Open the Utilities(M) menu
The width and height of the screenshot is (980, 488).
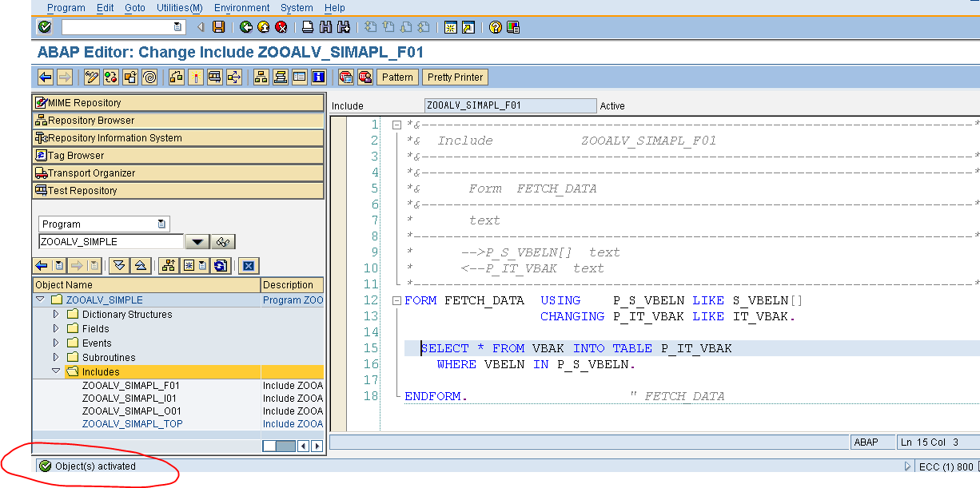click(179, 8)
